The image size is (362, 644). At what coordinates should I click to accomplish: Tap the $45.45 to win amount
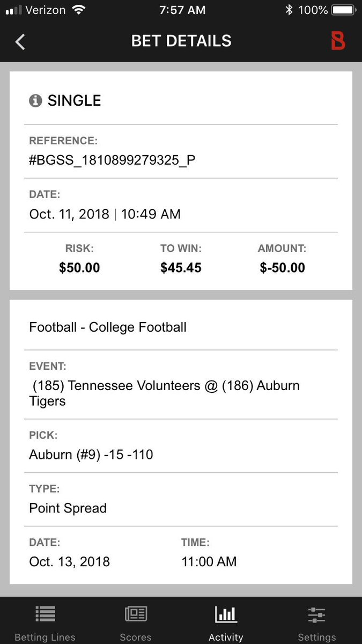181,268
